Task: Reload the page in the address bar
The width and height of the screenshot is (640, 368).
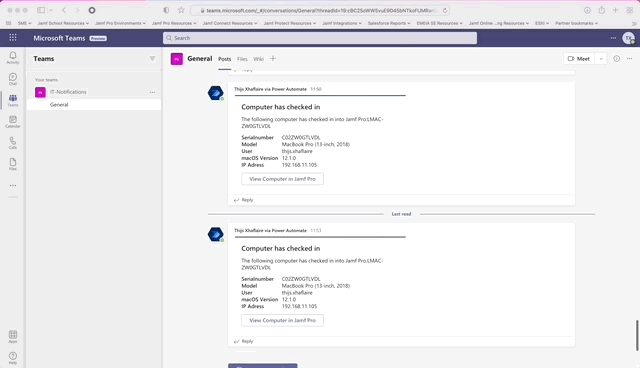Action: pyautogui.click(x=445, y=10)
